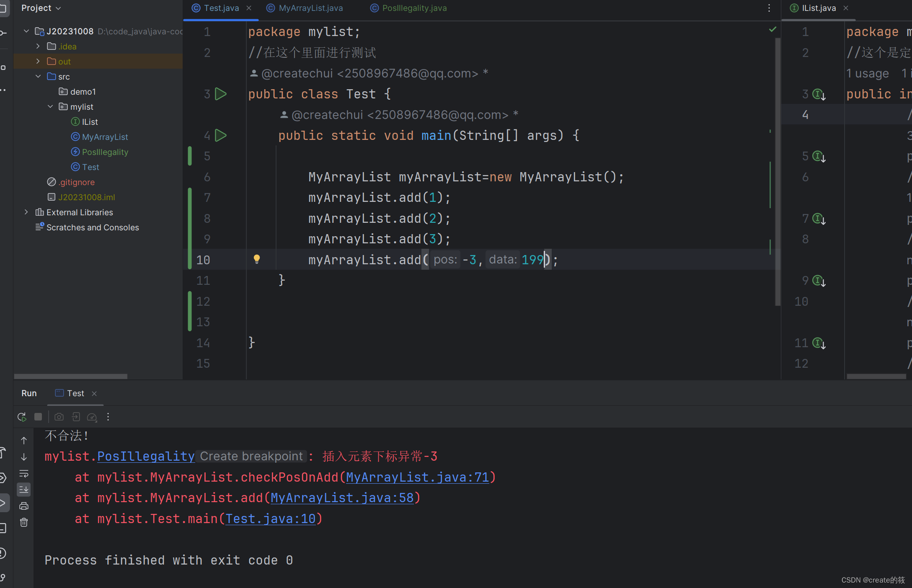Click the Test.java:10 stack trace link
The height and width of the screenshot is (588, 912).
pos(270,519)
